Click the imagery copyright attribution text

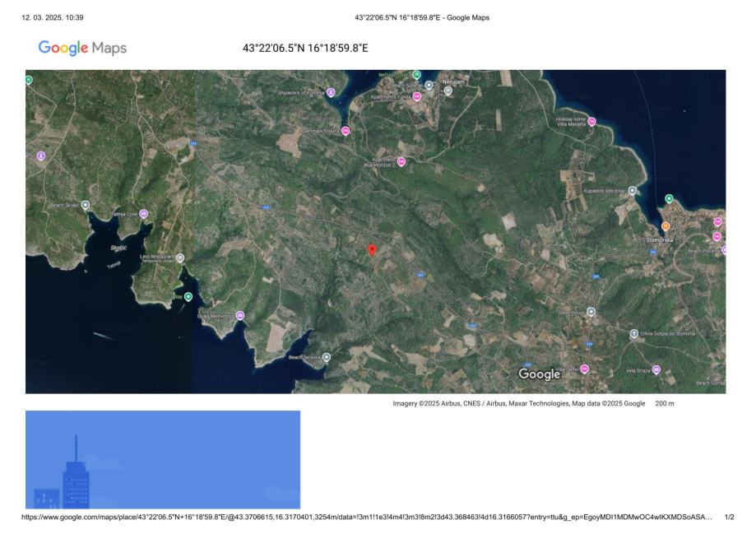tap(519, 403)
